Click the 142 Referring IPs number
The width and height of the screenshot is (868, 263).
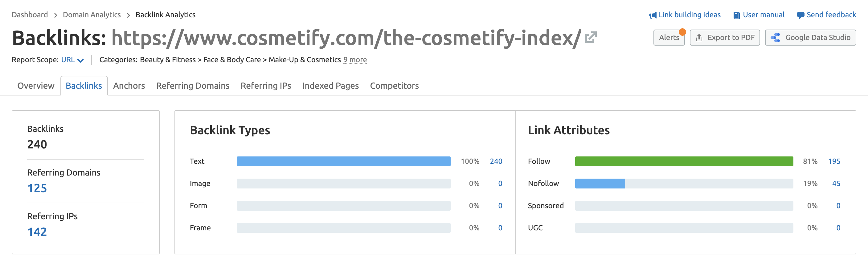pyautogui.click(x=37, y=232)
